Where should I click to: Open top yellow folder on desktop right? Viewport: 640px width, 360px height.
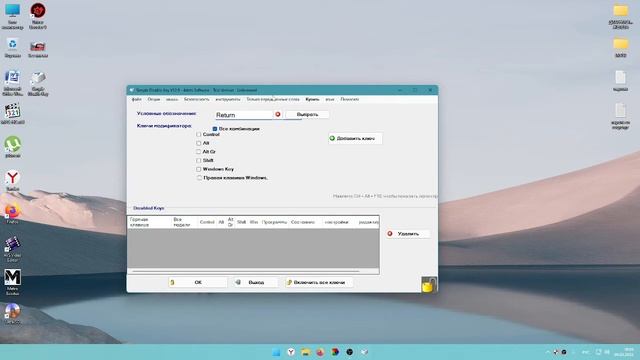click(620, 16)
